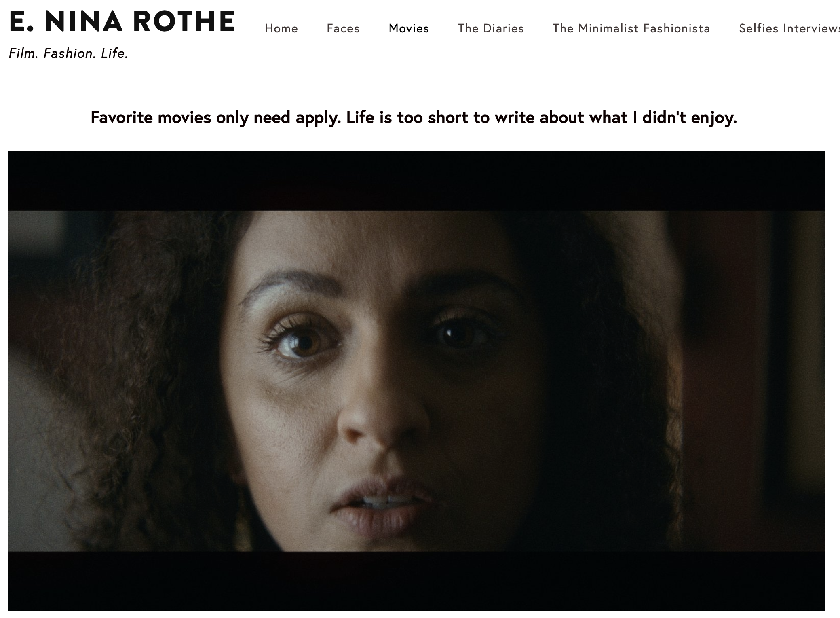Navigate to The Minimalist Fashionista
This screenshot has height=618, width=840.
click(631, 28)
